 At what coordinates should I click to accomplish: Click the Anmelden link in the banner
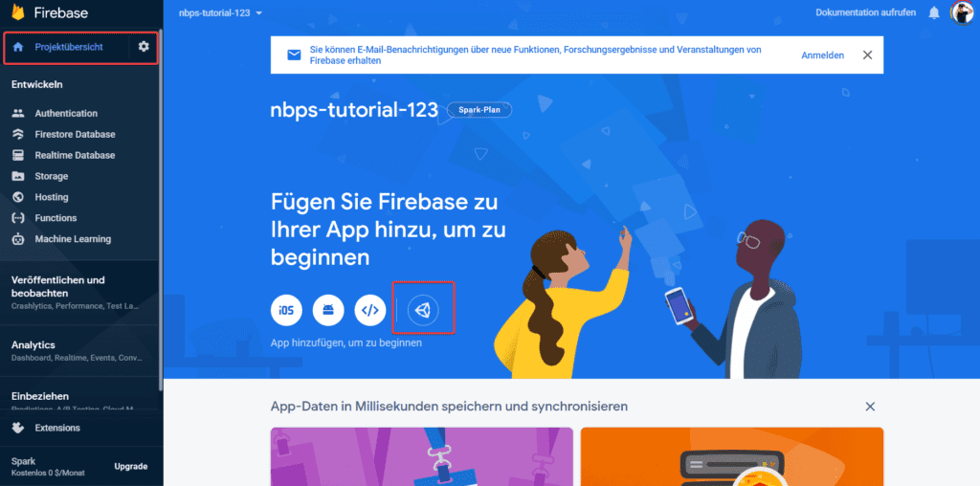822,55
